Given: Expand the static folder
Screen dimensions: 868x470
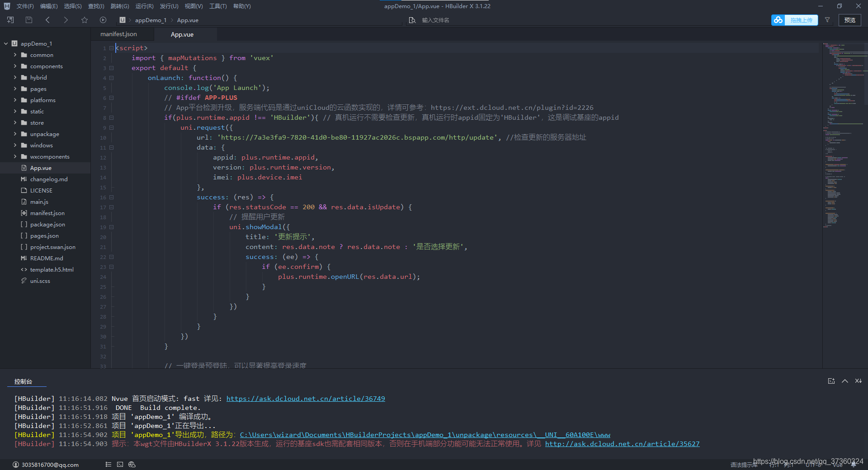Looking at the screenshot, I should coord(15,111).
